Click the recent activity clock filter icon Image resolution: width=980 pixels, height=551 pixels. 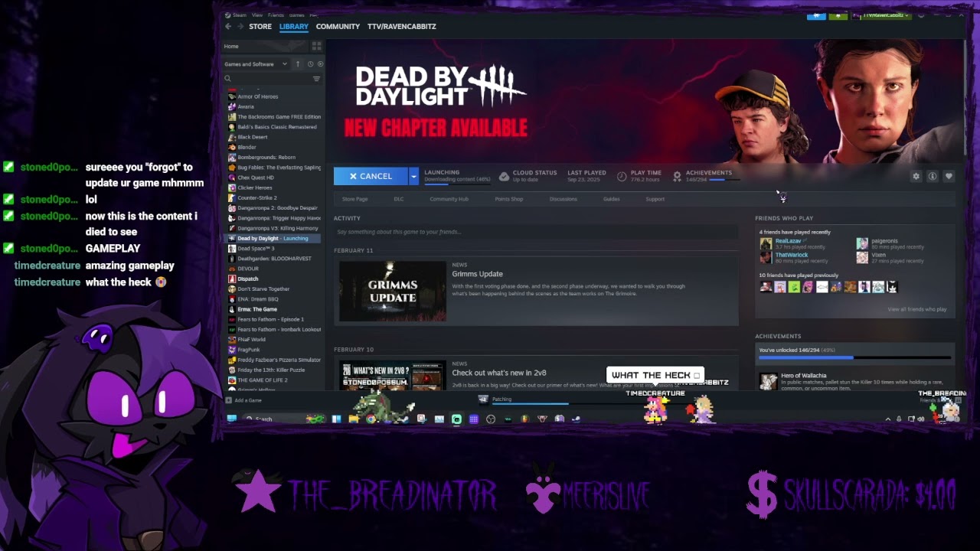coord(310,64)
